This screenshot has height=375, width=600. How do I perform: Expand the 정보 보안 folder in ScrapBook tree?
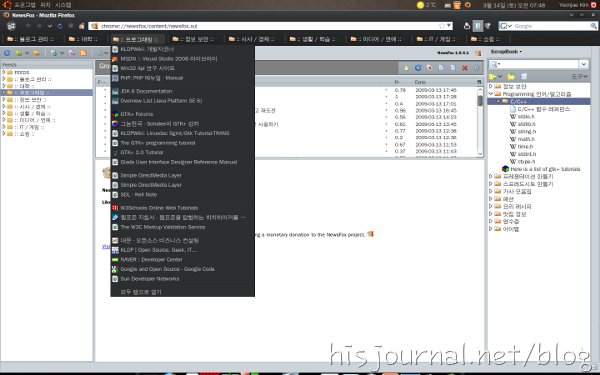click(491, 86)
